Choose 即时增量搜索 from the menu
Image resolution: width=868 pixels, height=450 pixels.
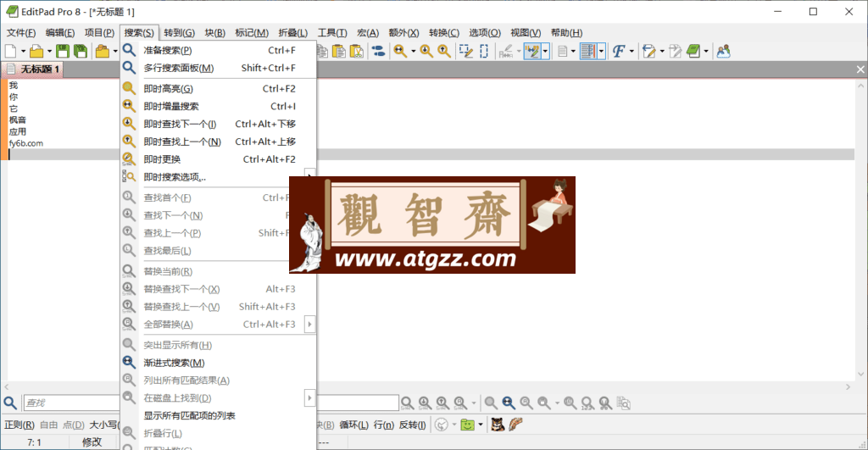[x=218, y=106]
